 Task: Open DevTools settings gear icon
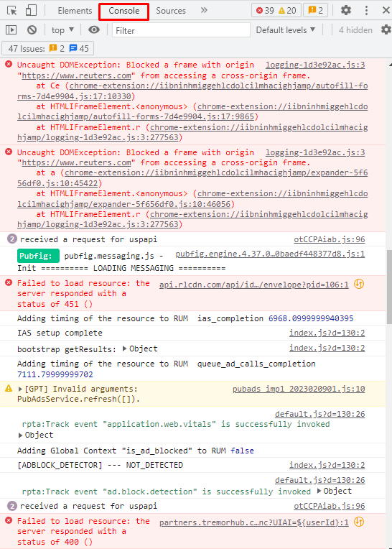pos(346,10)
